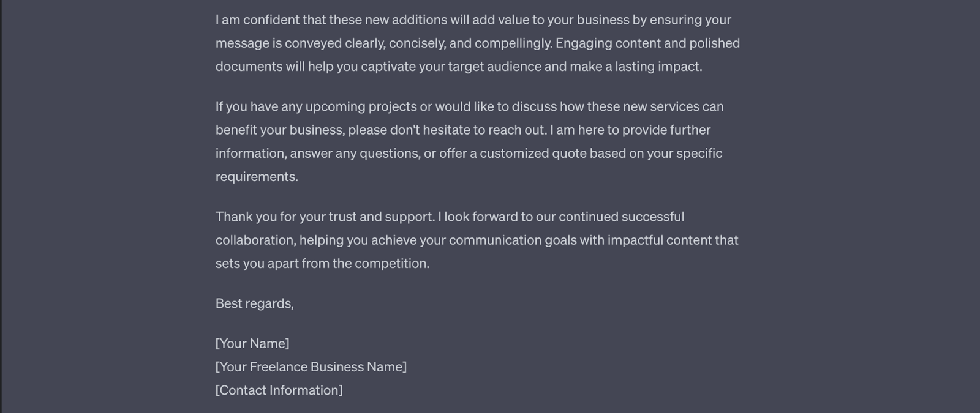Click the phrase 'Engaging content and polished'
The width and height of the screenshot is (980, 413).
[647, 43]
